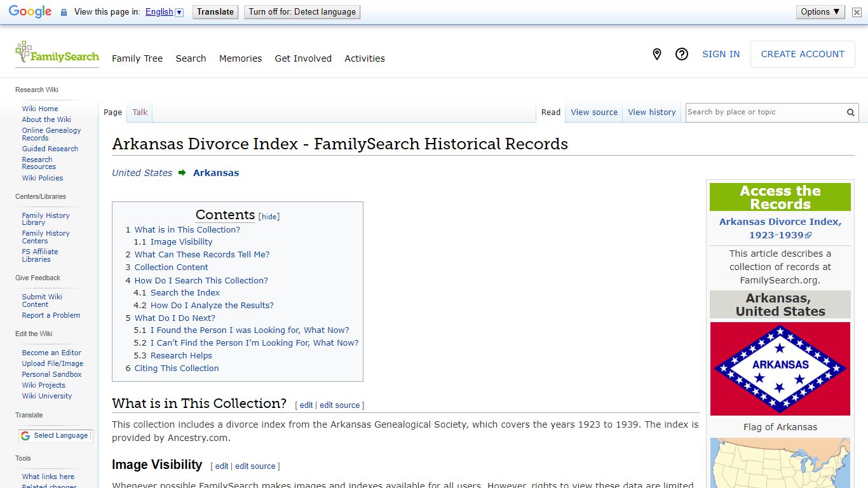Open Guided Research sidebar link
The image size is (868, 488).
click(50, 149)
